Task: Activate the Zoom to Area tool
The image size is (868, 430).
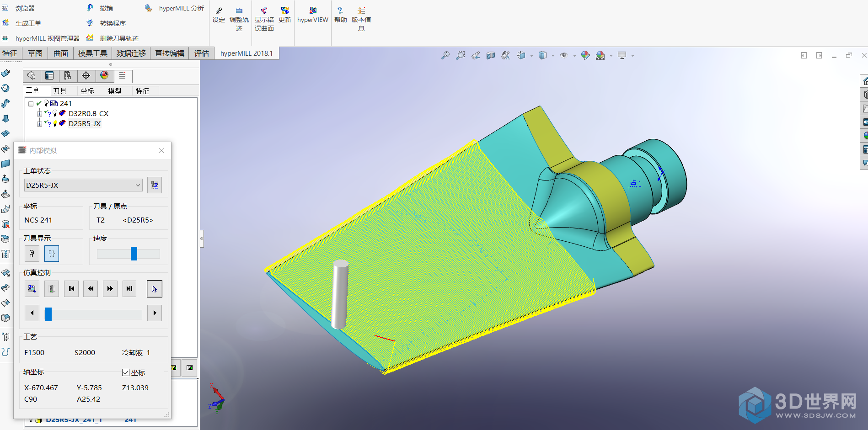Action: click(x=461, y=55)
